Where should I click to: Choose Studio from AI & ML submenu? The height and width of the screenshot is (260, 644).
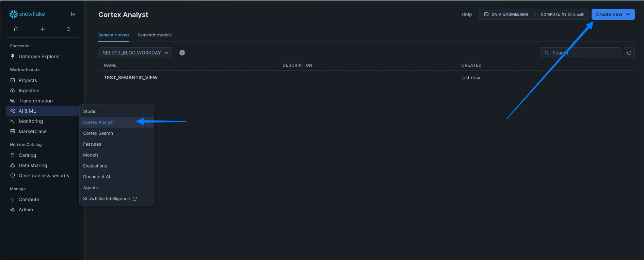[x=116, y=111]
